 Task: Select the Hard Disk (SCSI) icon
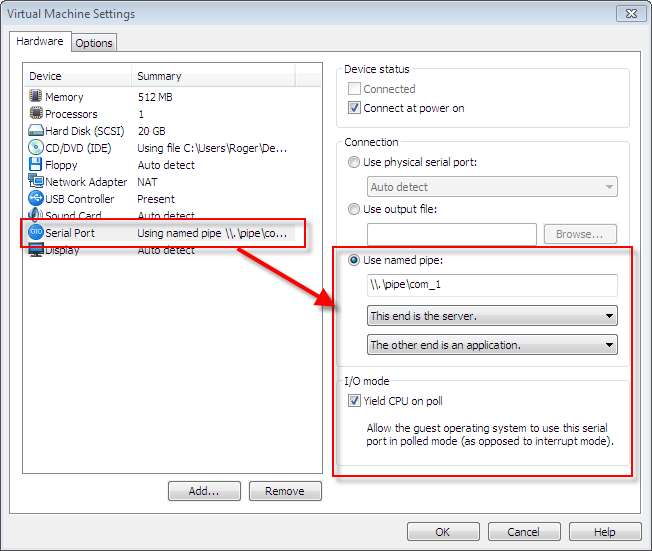pos(36,131)
